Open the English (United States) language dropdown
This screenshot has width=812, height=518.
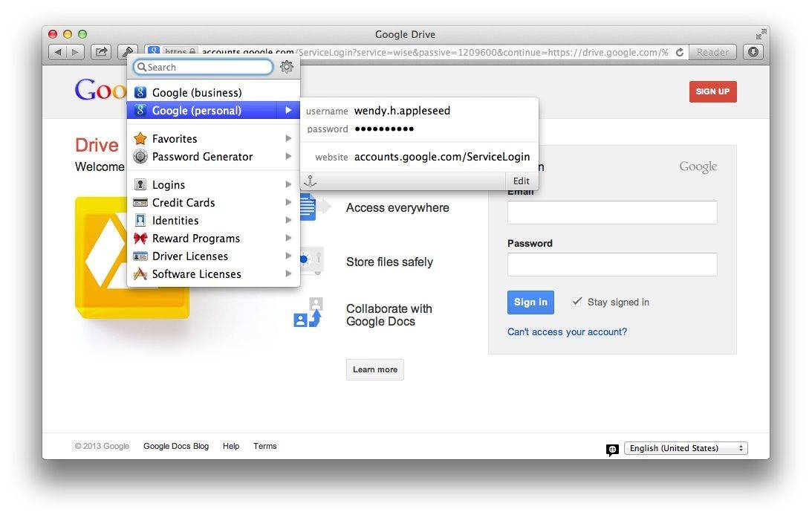click(x=685, y=448)
